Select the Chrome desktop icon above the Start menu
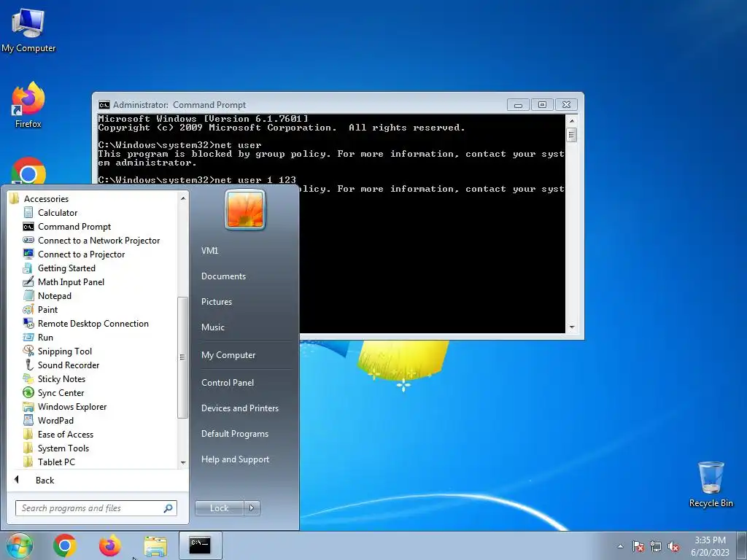Viewport: 747px width, 560px height. point(28,171)
